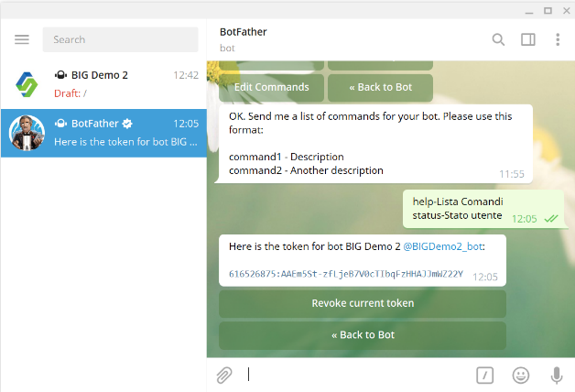575x392 pixels.
Task: Open the @BIGDemo2_bot link
Action: pyautogui.click(x=442, y=246)
